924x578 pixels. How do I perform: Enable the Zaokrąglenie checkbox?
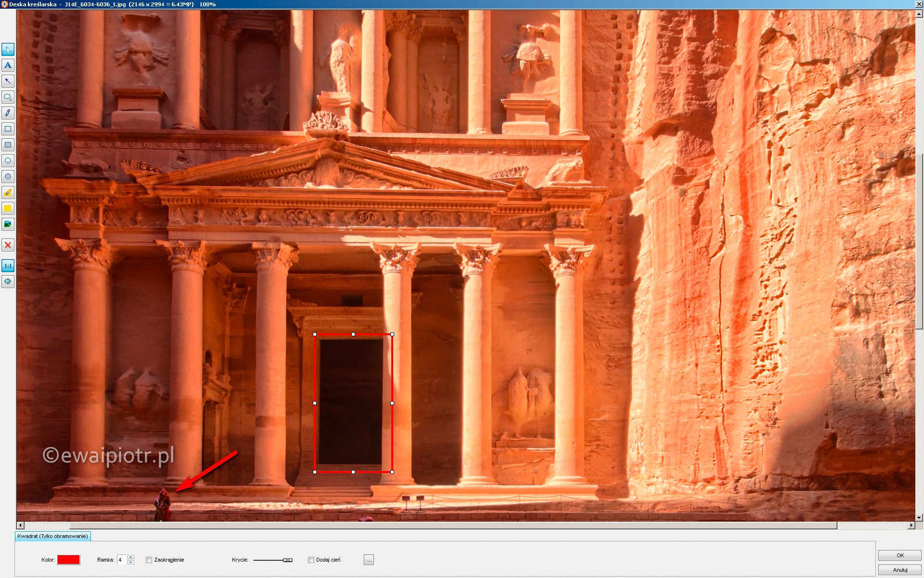pos(149,560)
